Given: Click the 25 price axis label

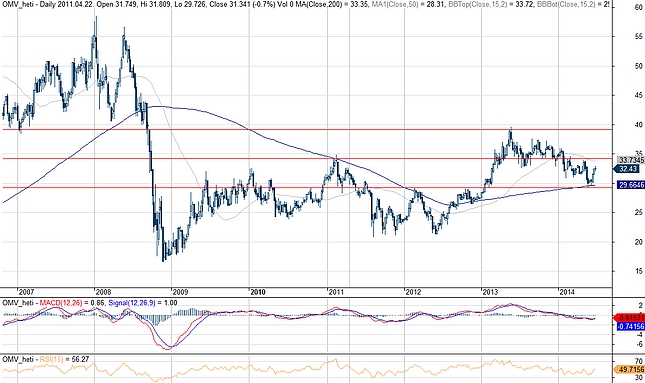Looking at the screenshot, I should tap(639, 213).
